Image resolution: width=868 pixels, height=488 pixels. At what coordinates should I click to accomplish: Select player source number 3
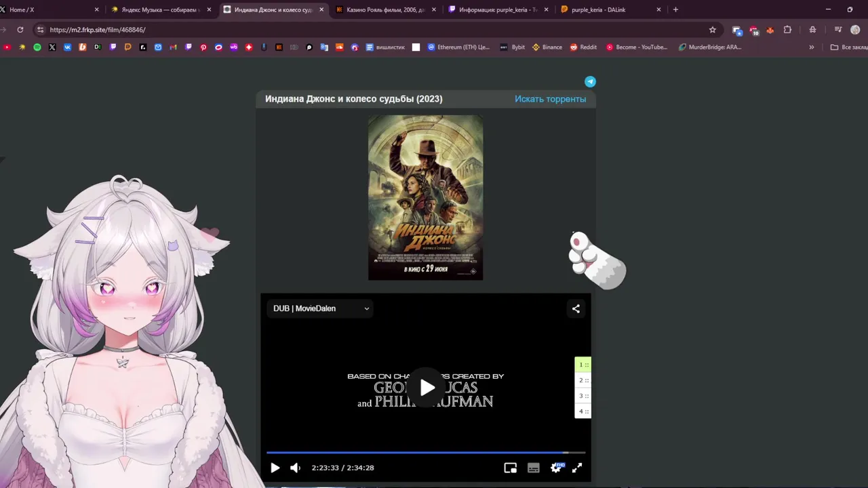click(583, 396)
